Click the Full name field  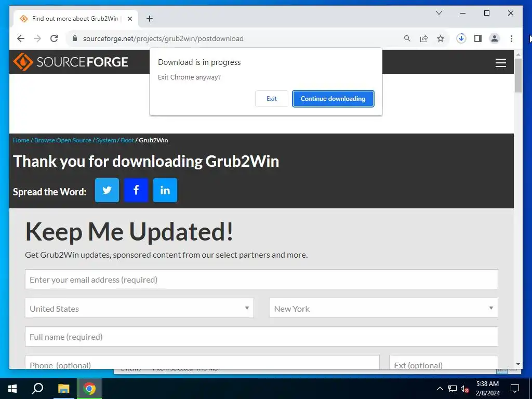(x=261, y=337)
